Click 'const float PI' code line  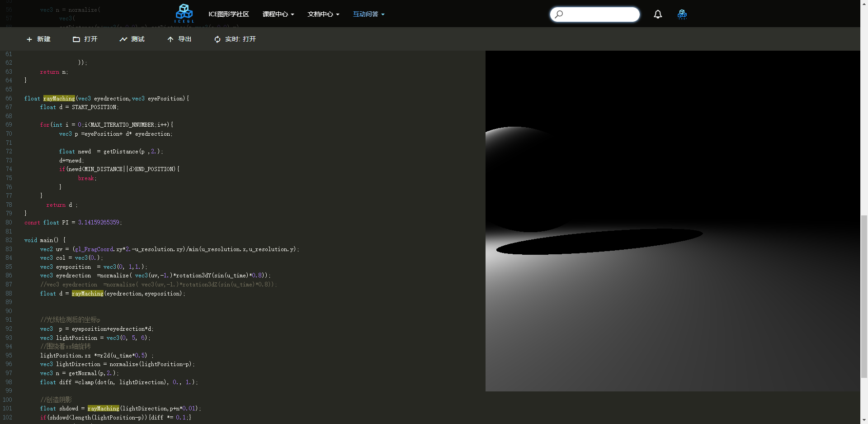[73, 223]
